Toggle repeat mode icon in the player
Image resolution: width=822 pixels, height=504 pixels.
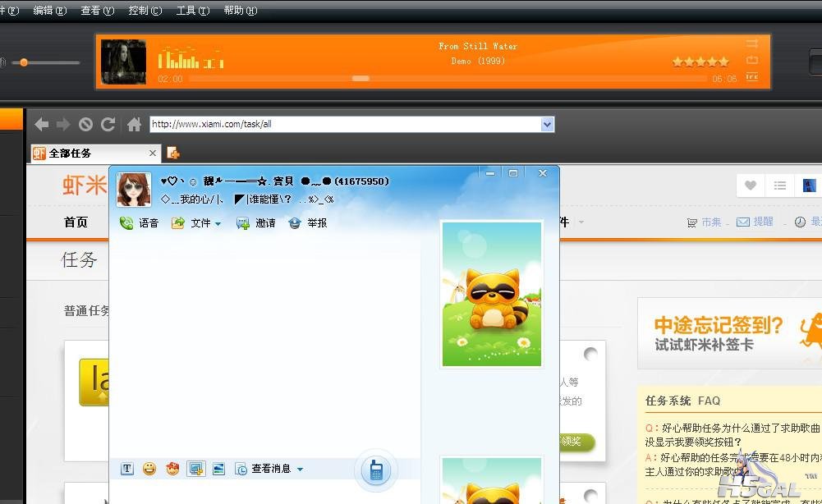click(x=752, y=60)
